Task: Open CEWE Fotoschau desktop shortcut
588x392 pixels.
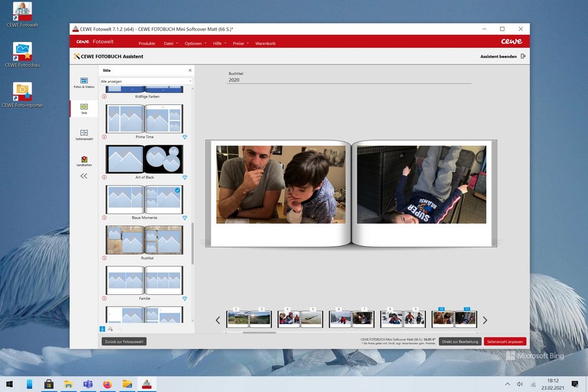Action: [23, 55]
